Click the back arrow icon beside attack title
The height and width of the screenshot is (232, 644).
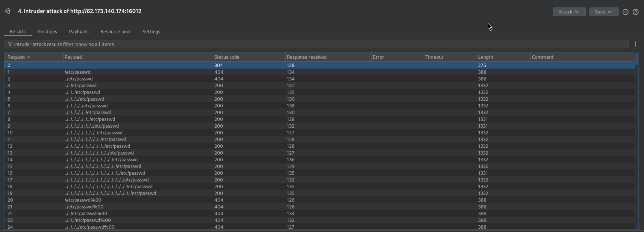coord(7,11)
